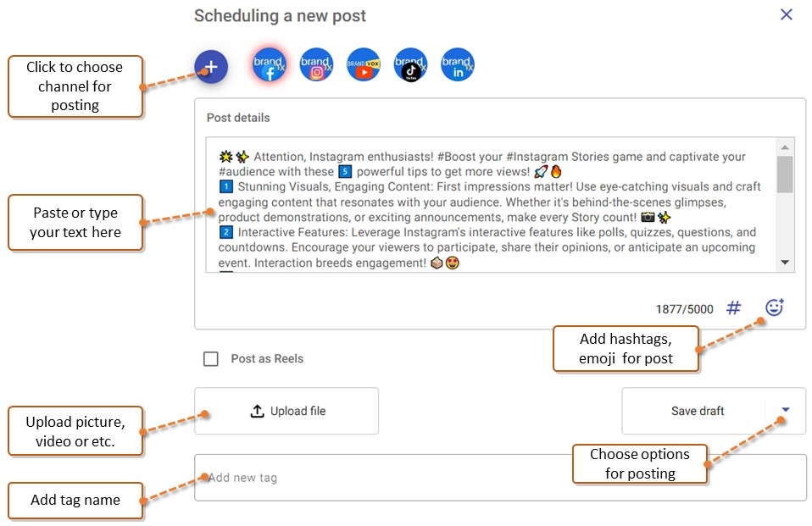Click the text area scroll down arrow
This screenshot has width=812, height=526.
pos(785,263)
